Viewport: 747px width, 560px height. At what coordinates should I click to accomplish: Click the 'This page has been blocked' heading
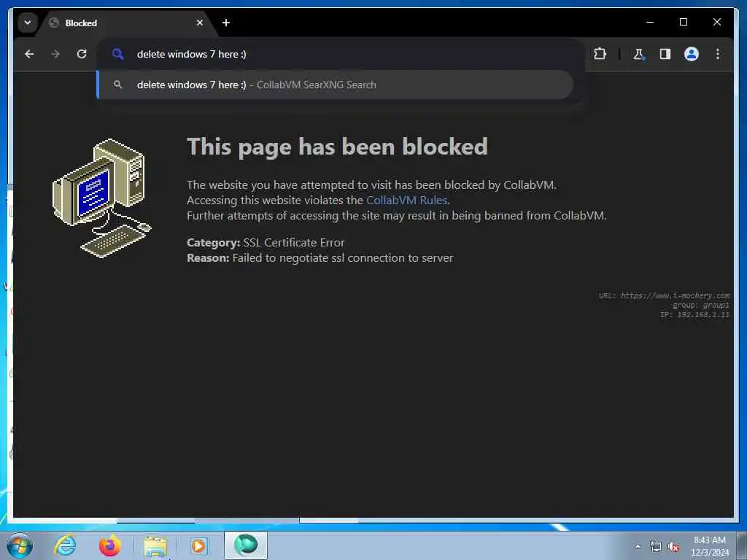click(x=337, y=146)
